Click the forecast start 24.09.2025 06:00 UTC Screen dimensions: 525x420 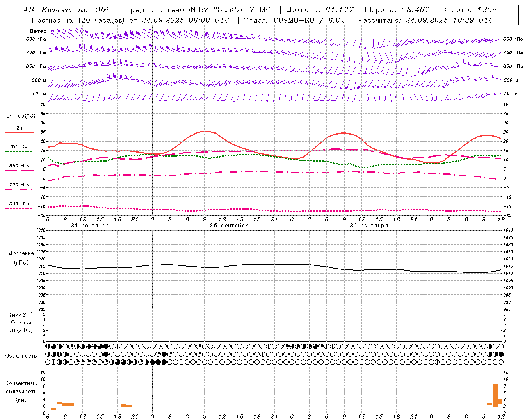click(185, 20)
